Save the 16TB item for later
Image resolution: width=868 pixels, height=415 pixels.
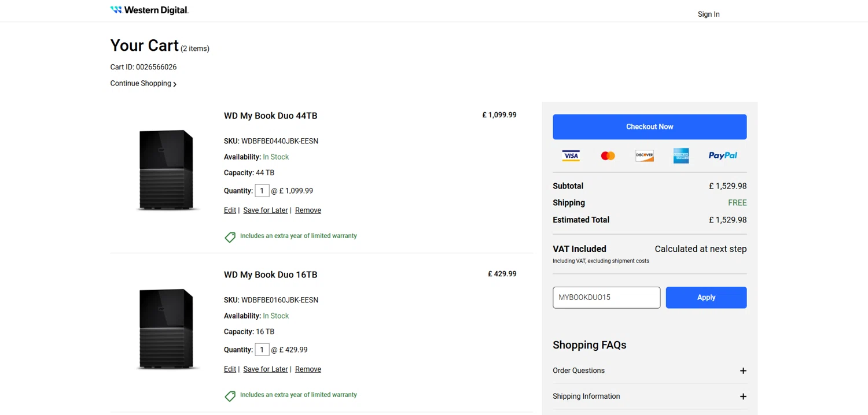coord(266,369)
